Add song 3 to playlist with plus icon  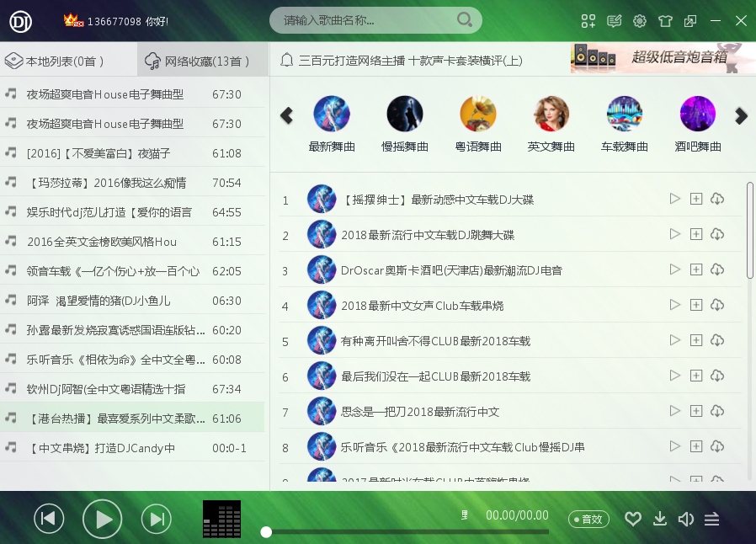tap(696, 269)
